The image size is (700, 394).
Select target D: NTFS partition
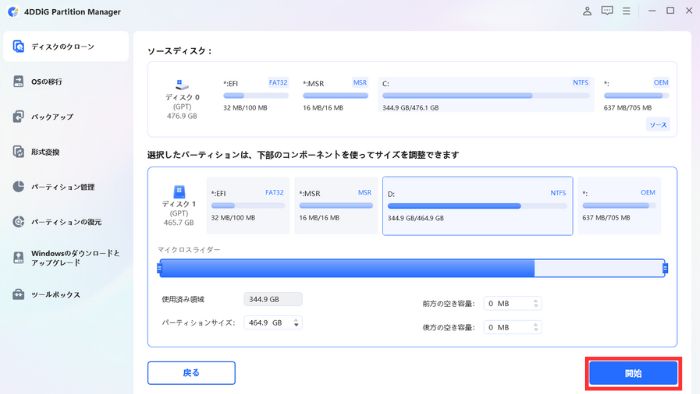click(477, 206)
